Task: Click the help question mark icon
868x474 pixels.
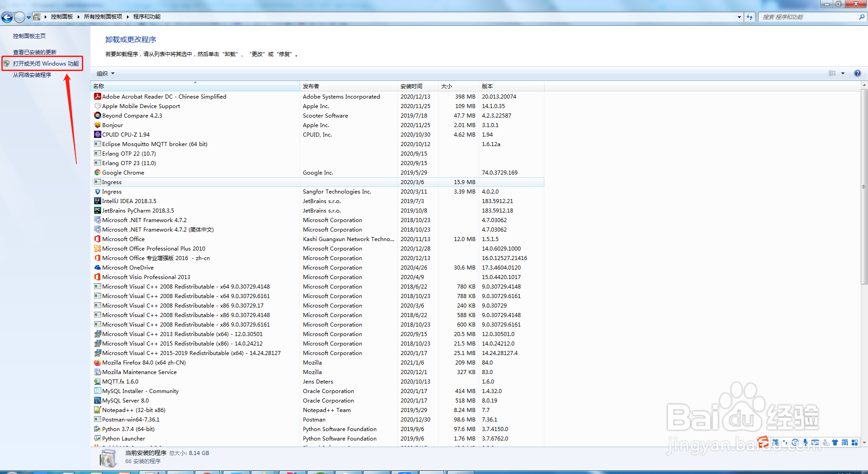Action: point(857,73)
